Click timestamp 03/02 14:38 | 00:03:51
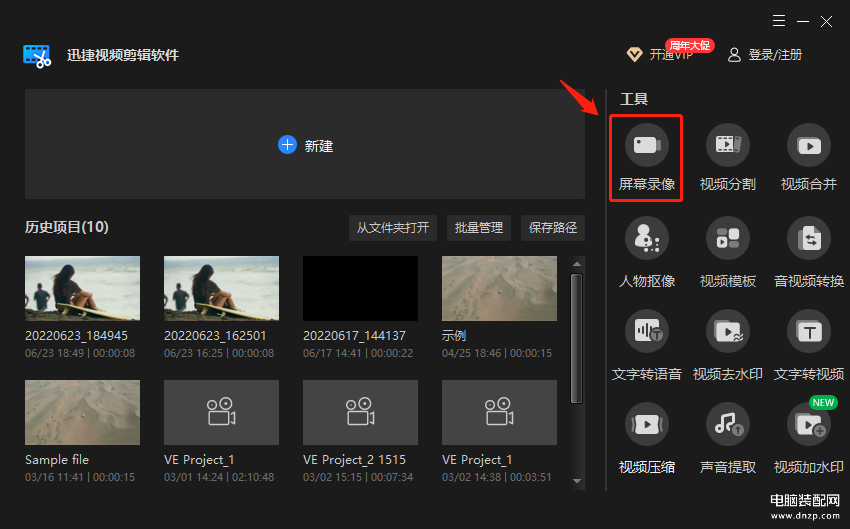 click(497, 478)
